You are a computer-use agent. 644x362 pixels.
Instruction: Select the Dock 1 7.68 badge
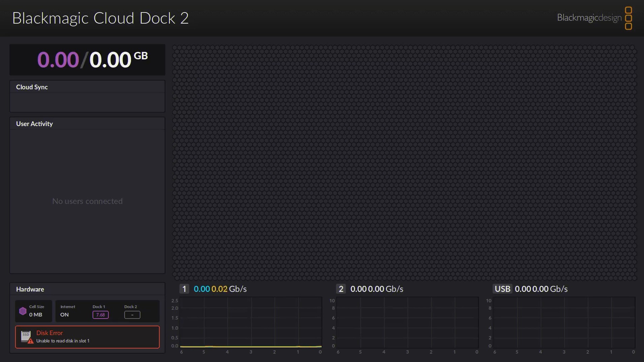pyautogui.click(x=100, y=315)
